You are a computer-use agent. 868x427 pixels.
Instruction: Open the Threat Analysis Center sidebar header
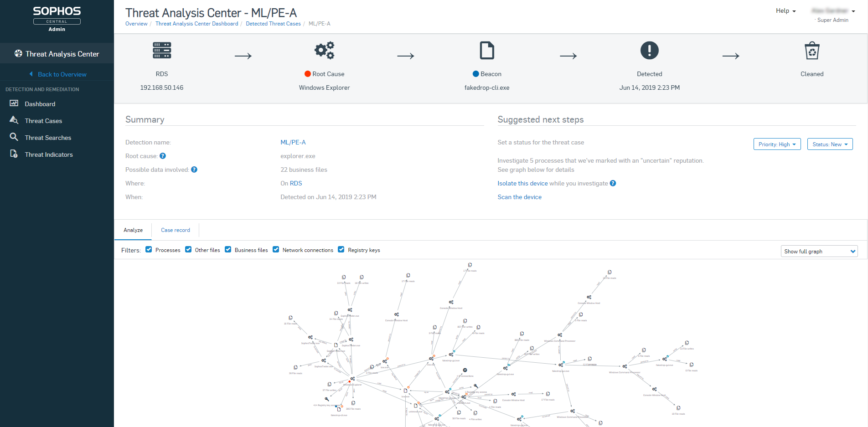click(x=57, y=54)
